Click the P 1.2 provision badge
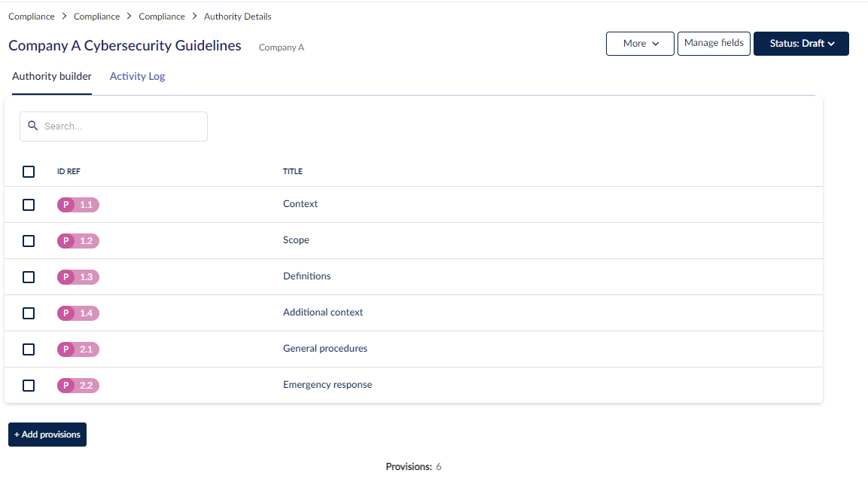The image size is (868, 485). coord(78,241)
